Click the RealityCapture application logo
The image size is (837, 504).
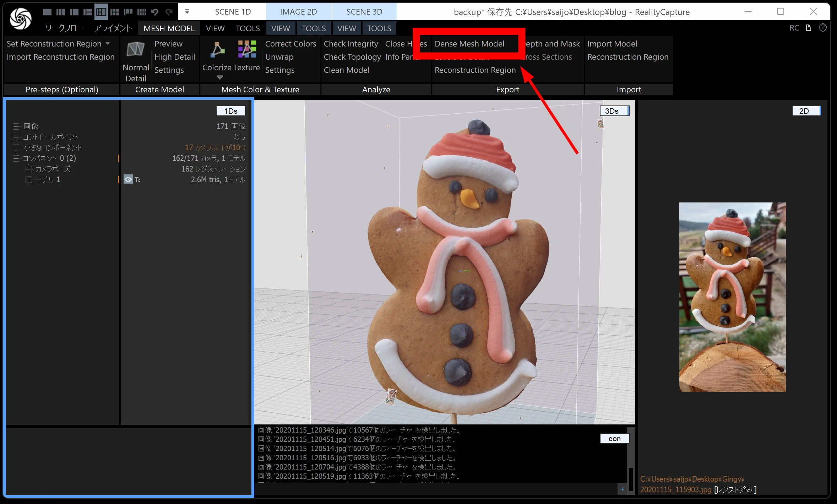[x=20, y=18]
